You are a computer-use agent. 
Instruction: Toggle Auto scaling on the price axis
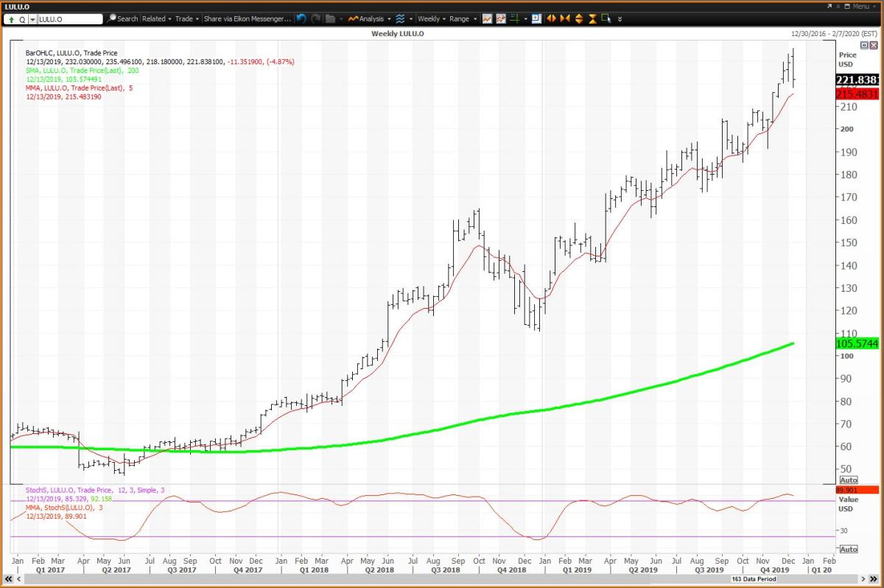tap(848, 478)
